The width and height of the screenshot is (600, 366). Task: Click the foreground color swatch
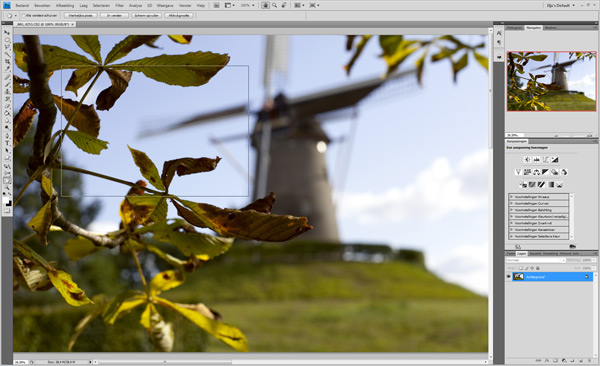(6, 199)
